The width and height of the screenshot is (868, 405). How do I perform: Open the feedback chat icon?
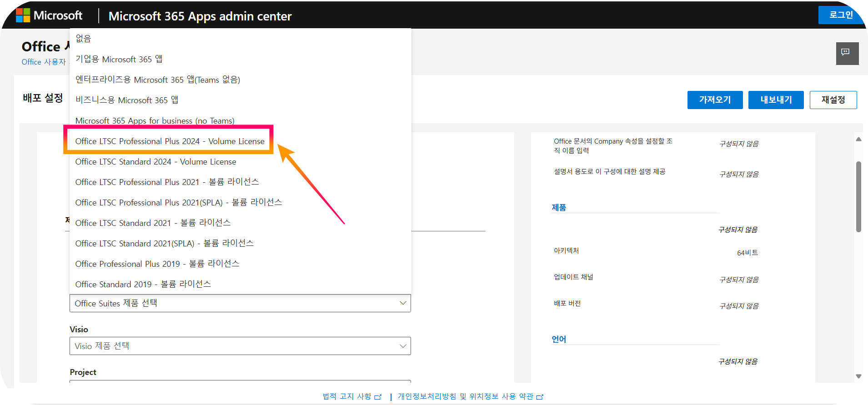pyautogui.click(x=847, y=53)
